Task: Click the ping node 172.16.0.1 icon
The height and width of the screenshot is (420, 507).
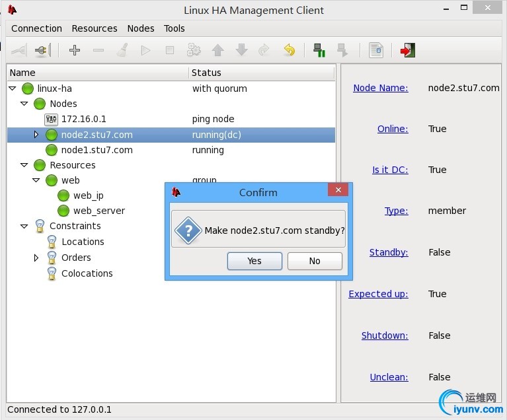Action: [51, 120]
